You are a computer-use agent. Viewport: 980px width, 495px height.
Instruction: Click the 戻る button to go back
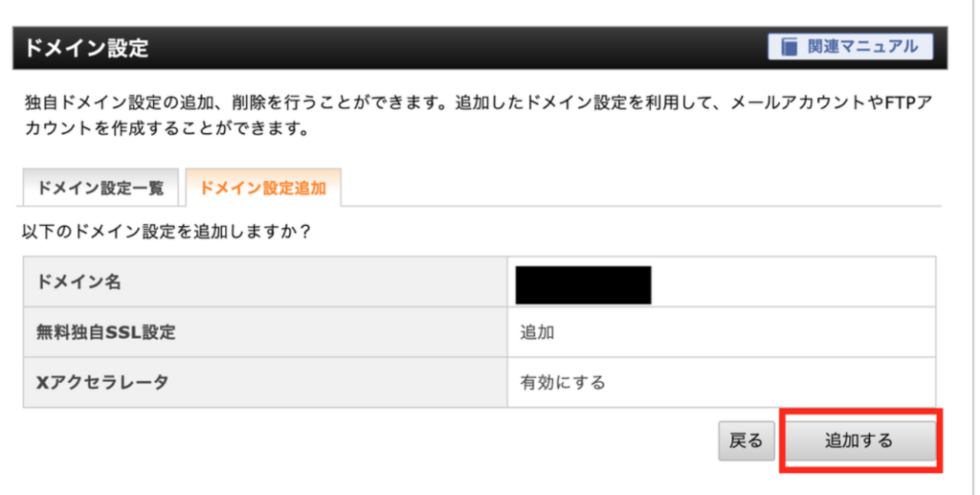tap(746, 440)
